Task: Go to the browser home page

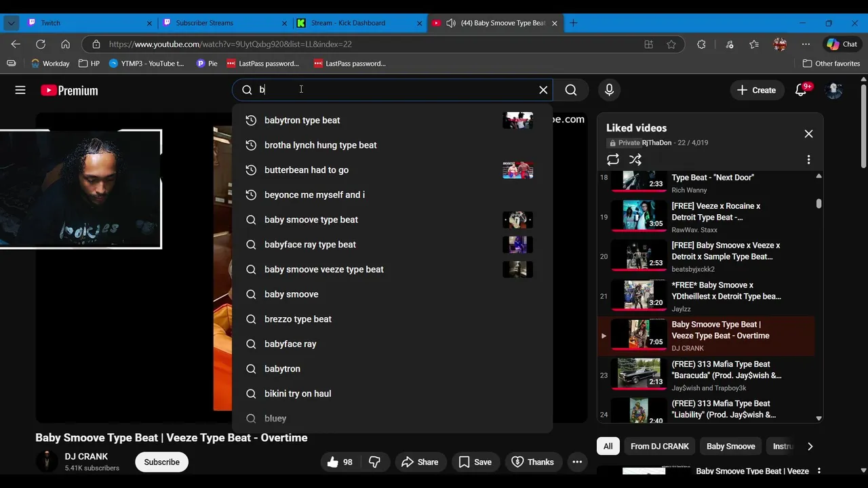Action: click(65, 44)
